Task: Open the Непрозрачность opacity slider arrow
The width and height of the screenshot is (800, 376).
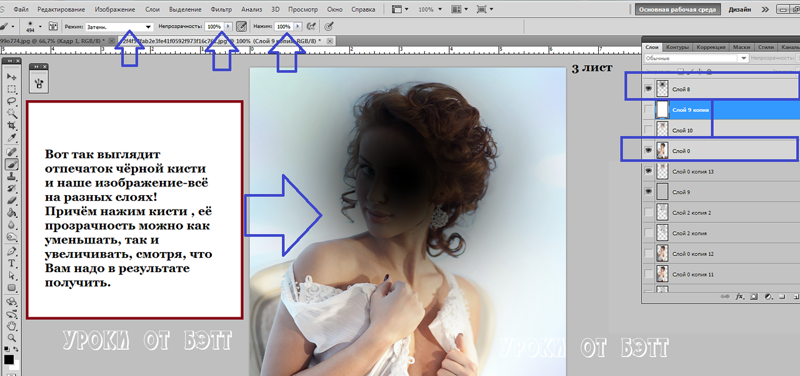Action: (x=228, y=26)
